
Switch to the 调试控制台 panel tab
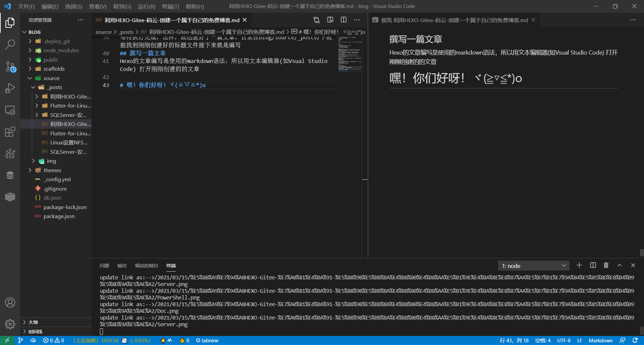point(147,266)
